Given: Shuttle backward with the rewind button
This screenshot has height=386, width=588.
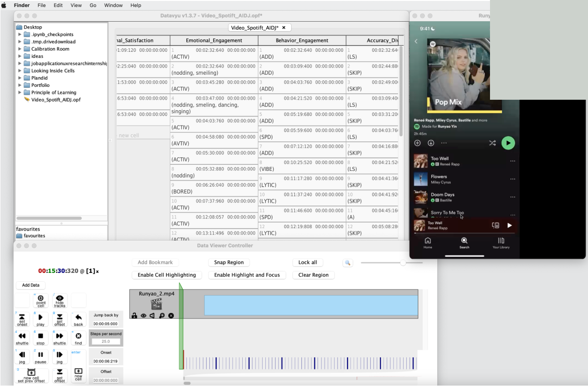Looking at the screenshot, I should (x=22, y=338).
